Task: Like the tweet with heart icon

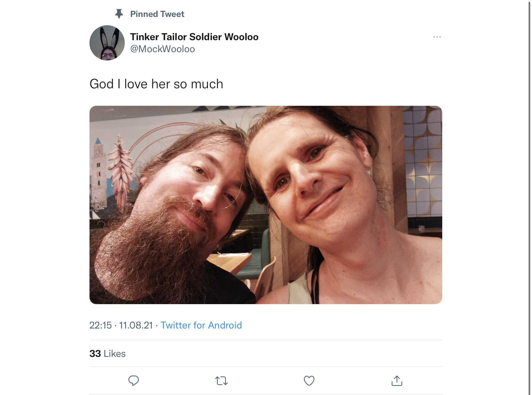Action: pos(309,381)
